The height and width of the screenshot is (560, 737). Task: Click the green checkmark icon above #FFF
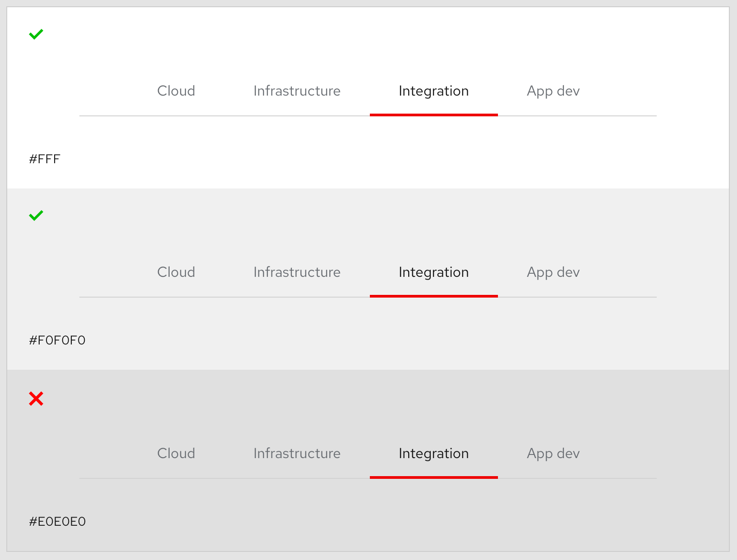(36, 34)
